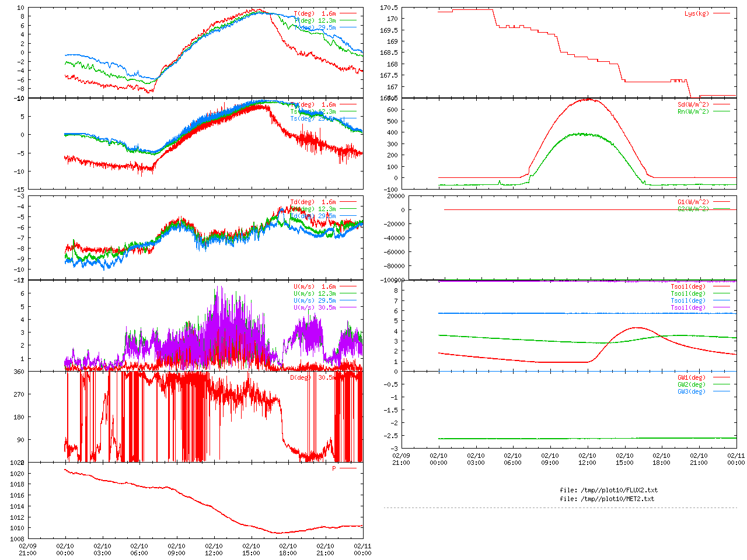Click the Lys(kg) legend label
Image resolution: width=747 pixels, height=560 pixels.
coord(696,13)
